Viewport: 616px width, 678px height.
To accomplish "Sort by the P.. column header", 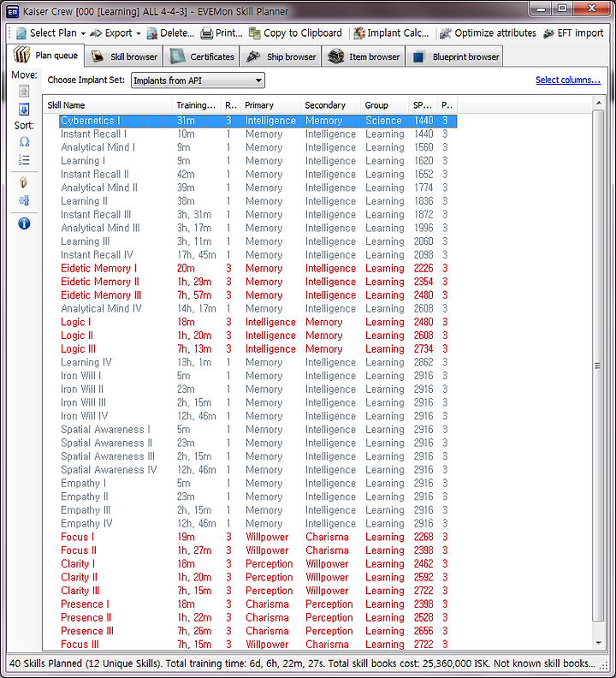I will [447, 105].
